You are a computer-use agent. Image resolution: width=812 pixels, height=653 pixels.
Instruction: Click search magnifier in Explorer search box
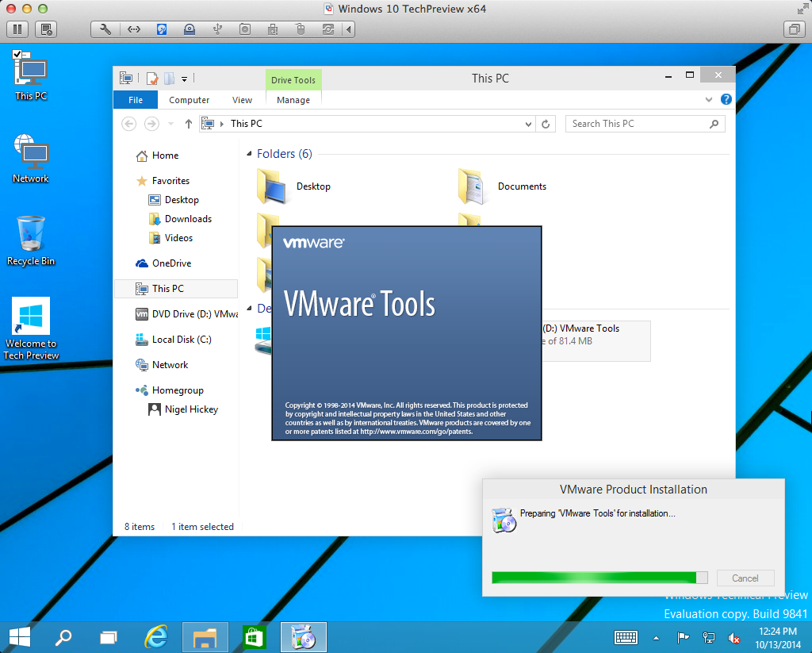pos(714,124)
